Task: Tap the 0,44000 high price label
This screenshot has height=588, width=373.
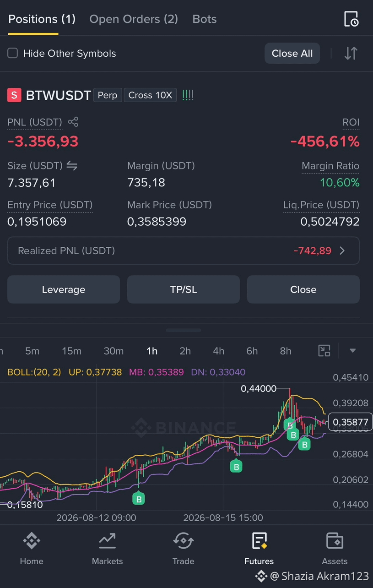Action: click(259, 389)
